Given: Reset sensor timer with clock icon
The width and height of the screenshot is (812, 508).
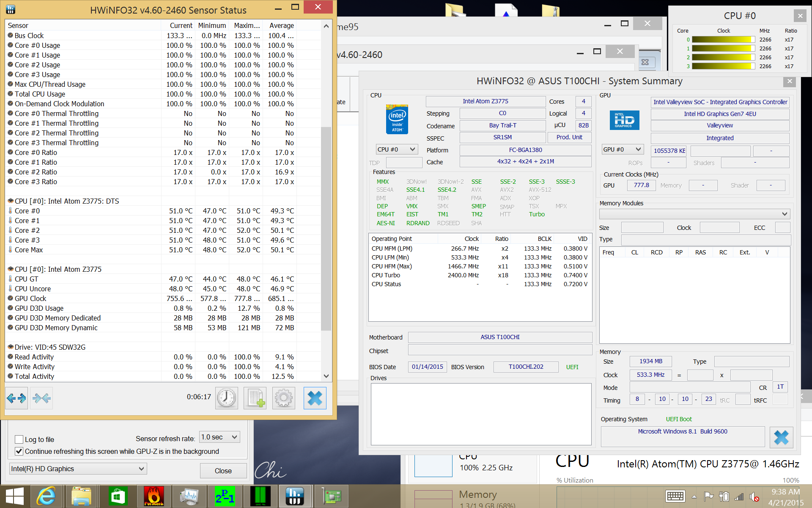Looking at the screenshot, I should click(227, 398).
